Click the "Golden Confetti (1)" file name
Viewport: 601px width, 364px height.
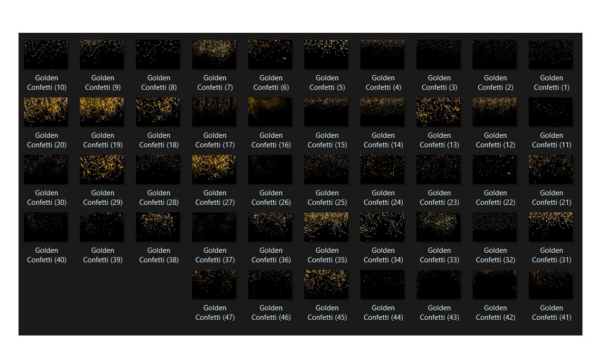click(x=552, y=83)
